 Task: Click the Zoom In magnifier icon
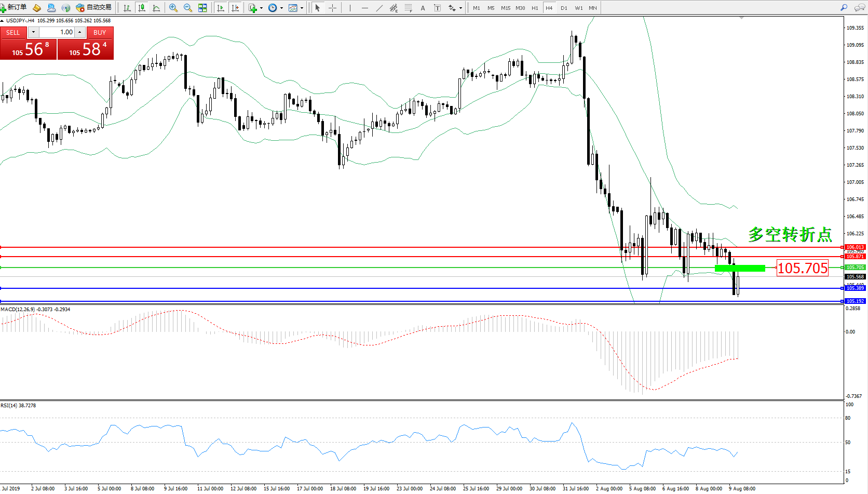click(173, 8)
